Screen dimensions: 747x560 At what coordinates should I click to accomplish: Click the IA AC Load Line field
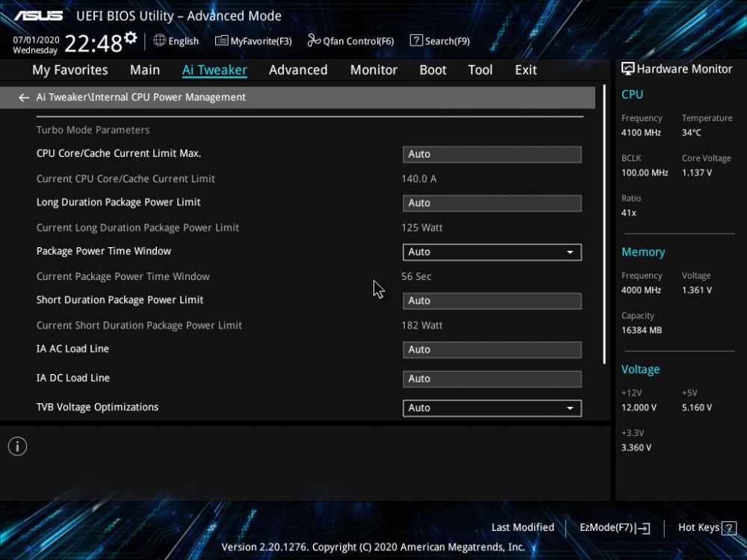492,350
